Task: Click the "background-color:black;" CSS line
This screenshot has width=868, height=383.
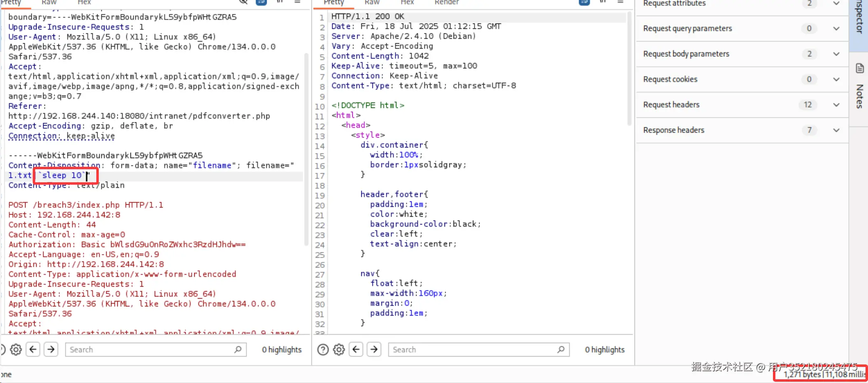Action: click(426, 224)
